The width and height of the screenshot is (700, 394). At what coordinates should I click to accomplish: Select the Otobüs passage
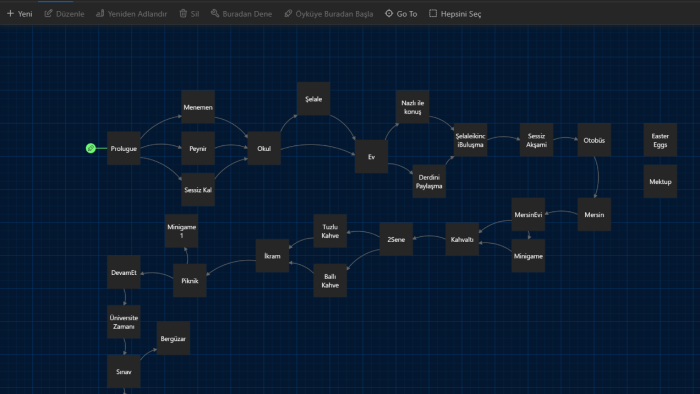point(594,140)
